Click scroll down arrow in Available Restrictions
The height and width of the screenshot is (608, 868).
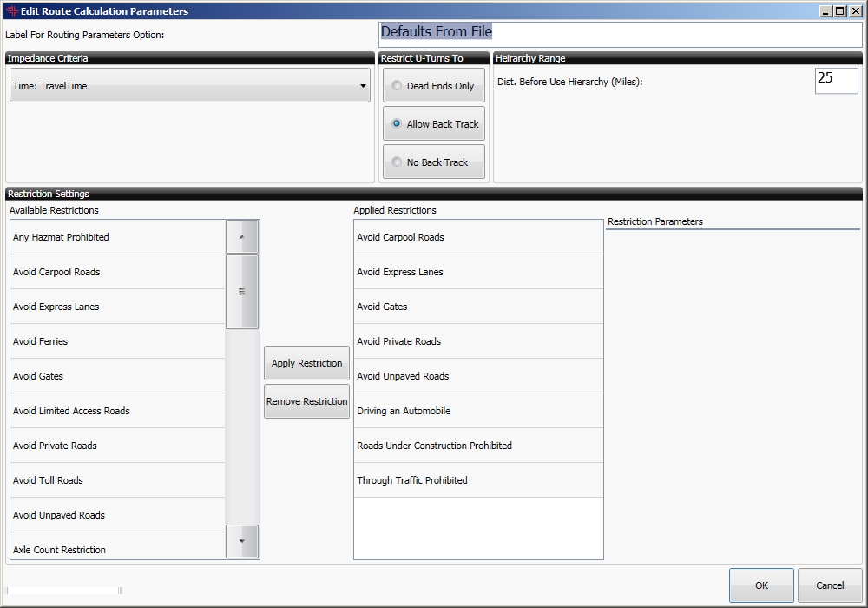tap(242, 541)
